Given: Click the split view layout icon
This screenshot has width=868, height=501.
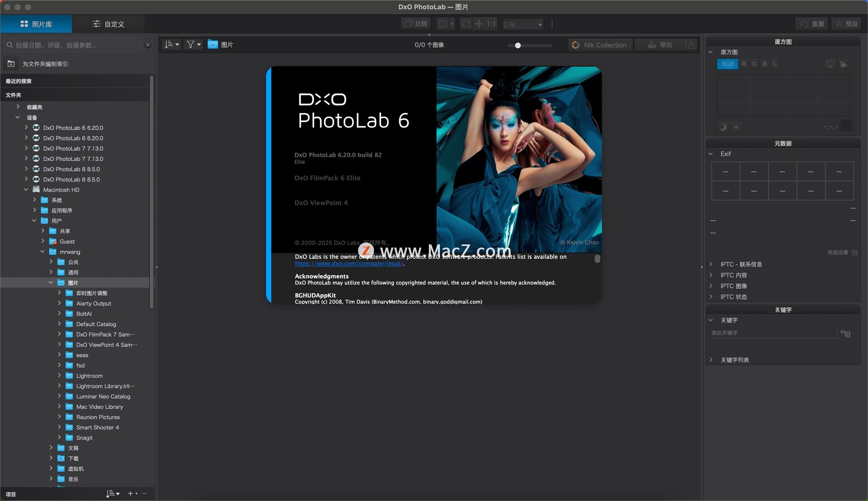Looking at the screenshot, I should [x=443, y=23].
